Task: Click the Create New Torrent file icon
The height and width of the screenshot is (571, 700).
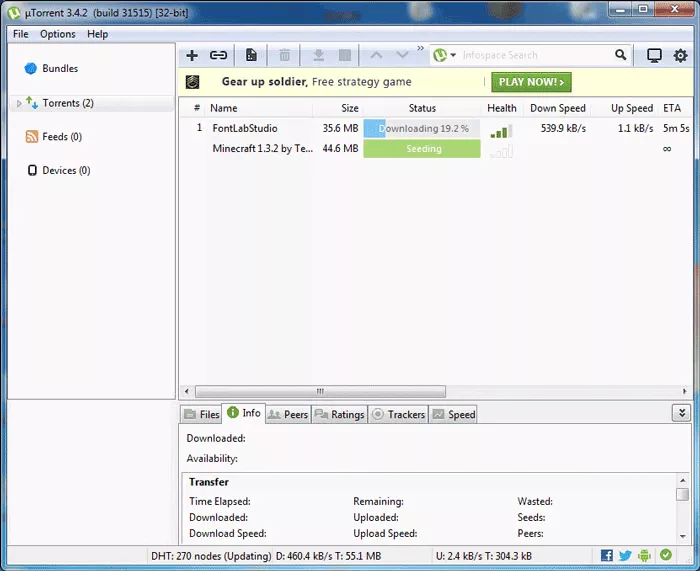Action: [251, 55]
